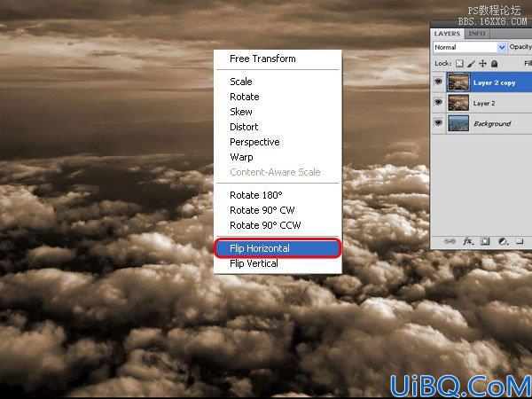
Task: Hide the Layer 2 copy layer
Action: pos(438,82)
